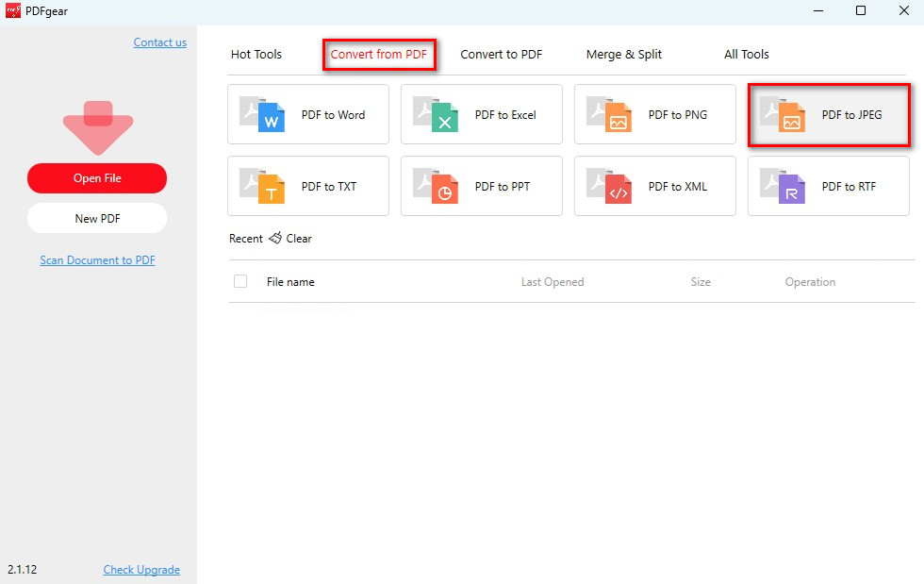Image resolution: width=924 pixels, height=584 pixels.
Task: Check for an upgrade
Action: [x=141, y=570]
